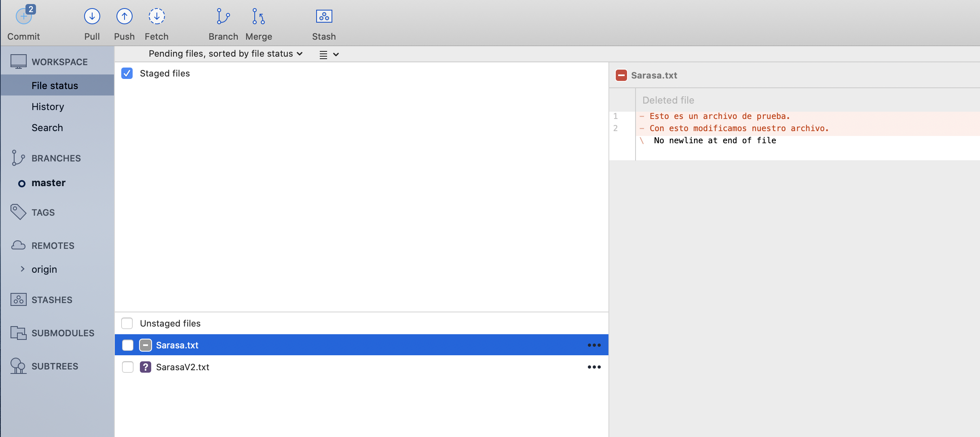Check the Unstaged files checkbox
The image size is (980, 437).
click(x=127, y=323)
